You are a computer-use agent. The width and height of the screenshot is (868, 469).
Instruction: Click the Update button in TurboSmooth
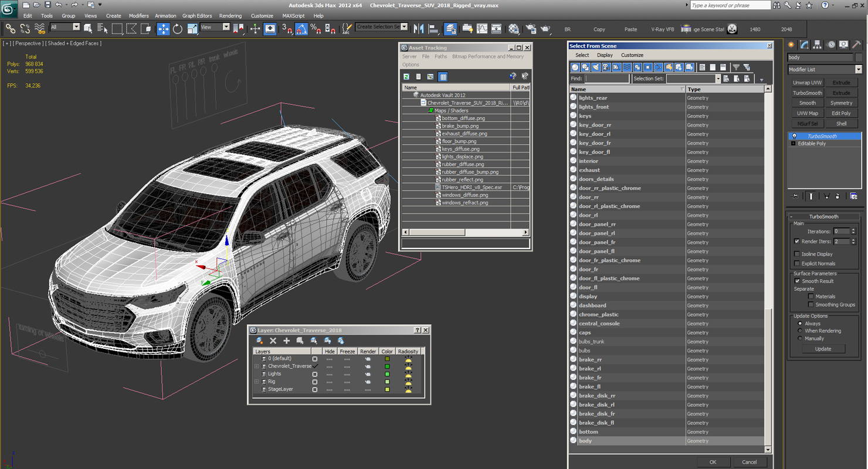[x=823, y=349]
